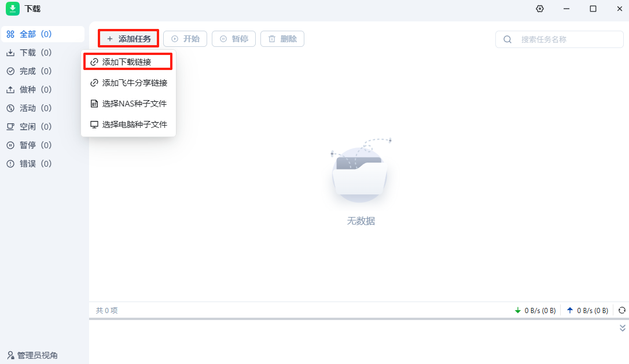Image resolution: width=629 pixels, height=364 pixels.
Task: Focus the 搜索任务名称 search field
Action: 559,39
